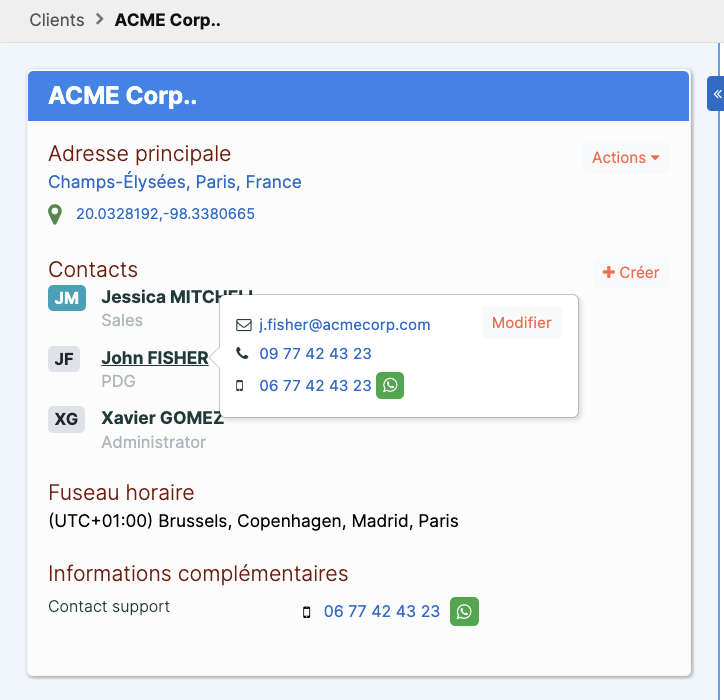
Task: Click the Modifier button in contact popup
Action: pos(522,323)
